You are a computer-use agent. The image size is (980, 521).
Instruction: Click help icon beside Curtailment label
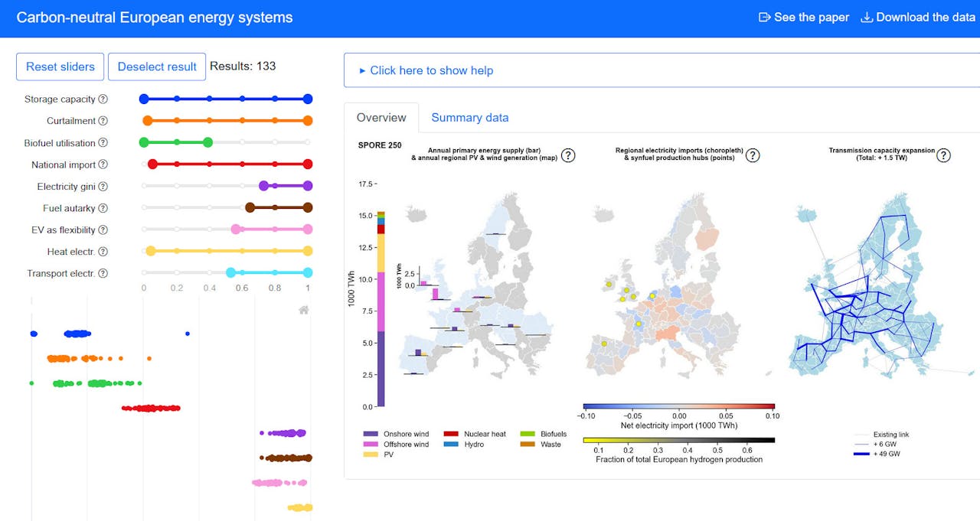tap(103, 121)
